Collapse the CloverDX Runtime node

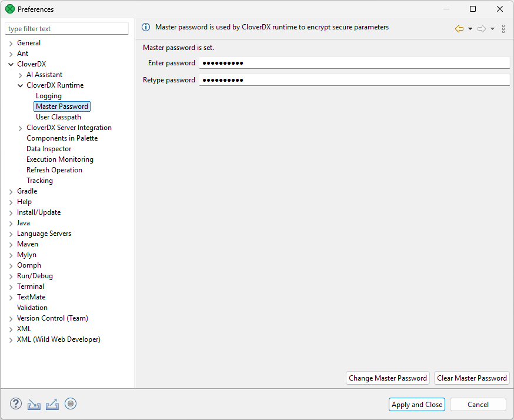(x=21, y=85)
